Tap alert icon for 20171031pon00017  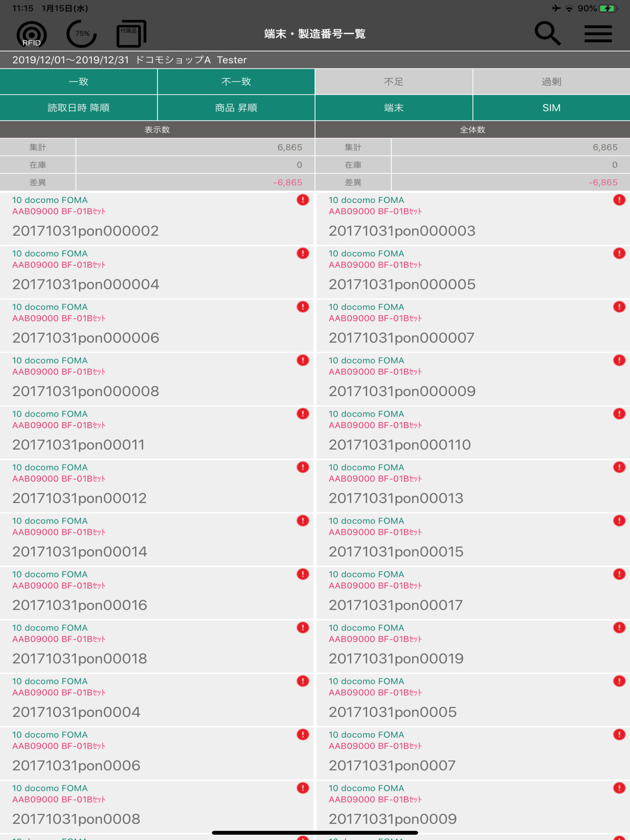click(619, 575)
